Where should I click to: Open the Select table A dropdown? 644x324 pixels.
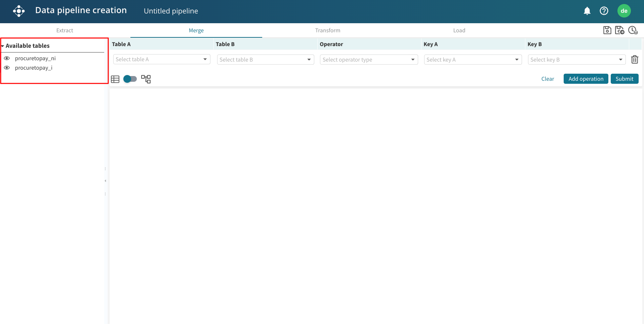coord(162,60)
